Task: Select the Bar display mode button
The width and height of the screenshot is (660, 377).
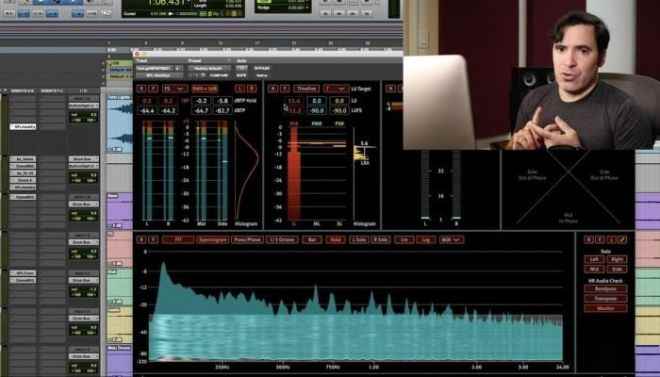Action: click(x=312, y=240)
